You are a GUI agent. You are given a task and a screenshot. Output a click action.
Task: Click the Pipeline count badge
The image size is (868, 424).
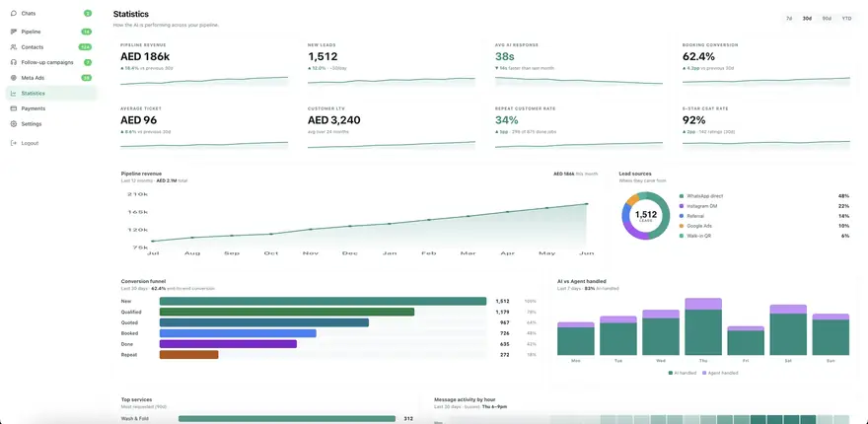point(87,33)
